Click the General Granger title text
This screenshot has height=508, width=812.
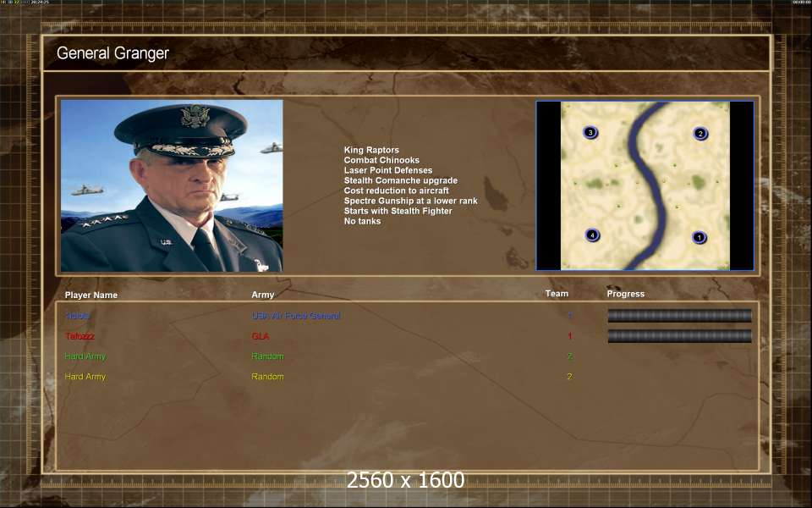tap(112, 52)
